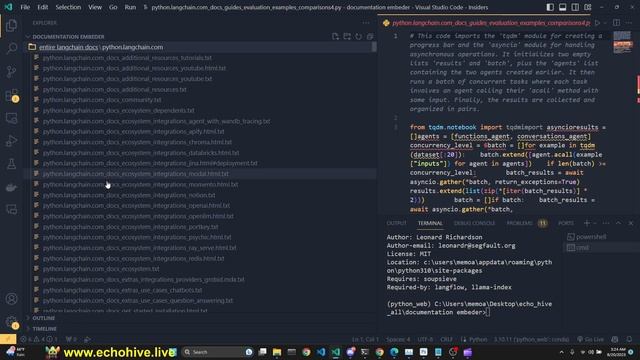Open the Explorer view in activity bar
The image size is (640, 360).
pyautogui.click(x=11, y=25)
